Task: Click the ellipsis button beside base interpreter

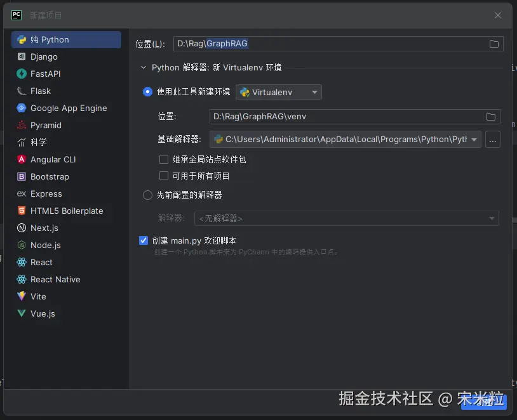Action: tap(493, 140)
